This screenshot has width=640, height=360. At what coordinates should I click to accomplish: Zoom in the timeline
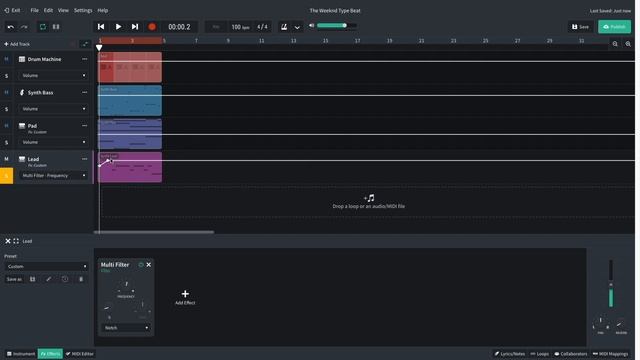(x=628, y=44)
